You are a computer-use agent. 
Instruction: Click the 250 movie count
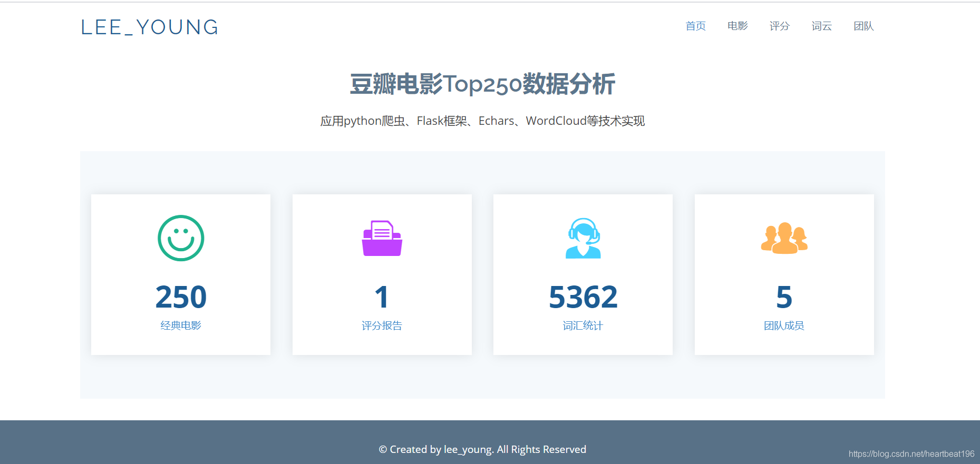[181, 297]
